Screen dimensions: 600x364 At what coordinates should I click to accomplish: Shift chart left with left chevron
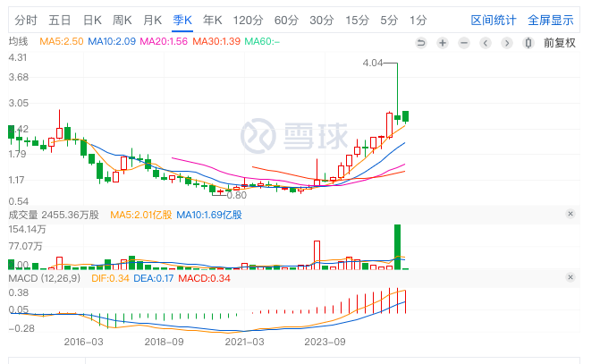pos(486,43)
